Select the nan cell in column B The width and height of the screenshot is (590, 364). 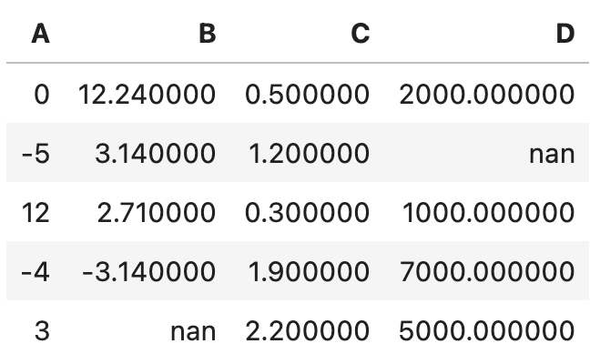pyautogui.click(x=193, y=330)
